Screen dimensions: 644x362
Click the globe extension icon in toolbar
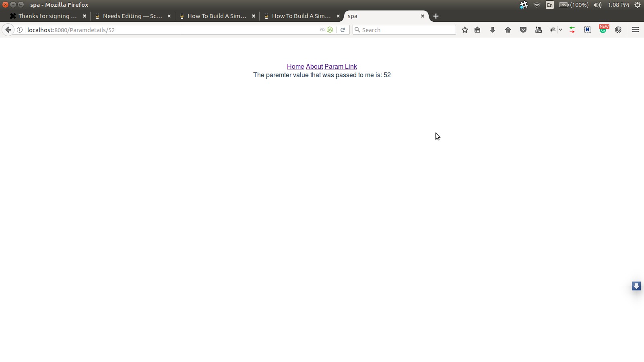pos(618,30)
